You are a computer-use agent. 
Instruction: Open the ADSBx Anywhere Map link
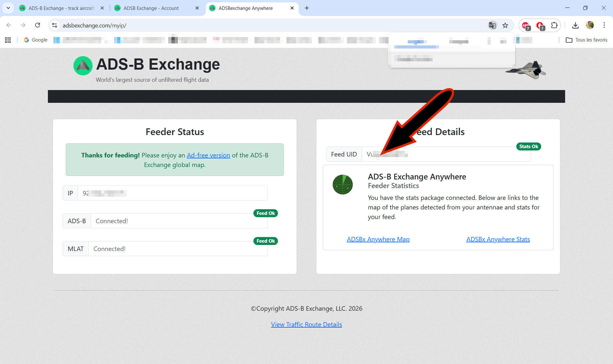[378, 239]
